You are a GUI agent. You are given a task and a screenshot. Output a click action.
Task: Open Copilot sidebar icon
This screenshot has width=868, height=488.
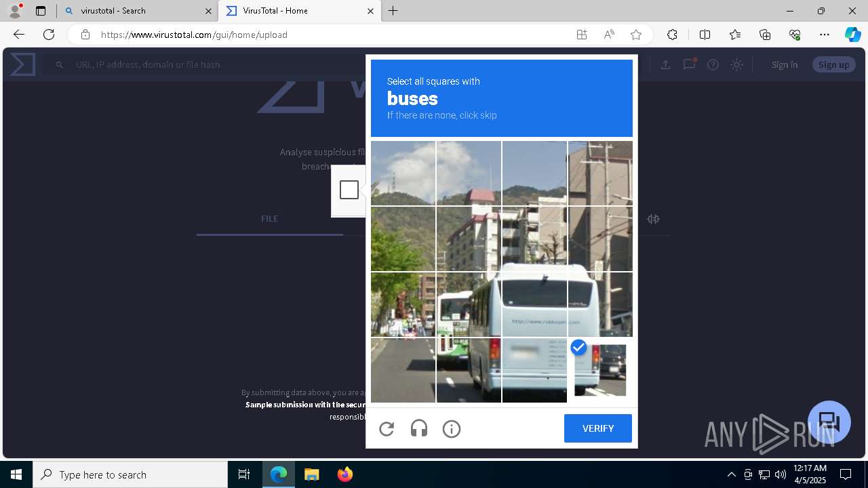coord(853,35)
